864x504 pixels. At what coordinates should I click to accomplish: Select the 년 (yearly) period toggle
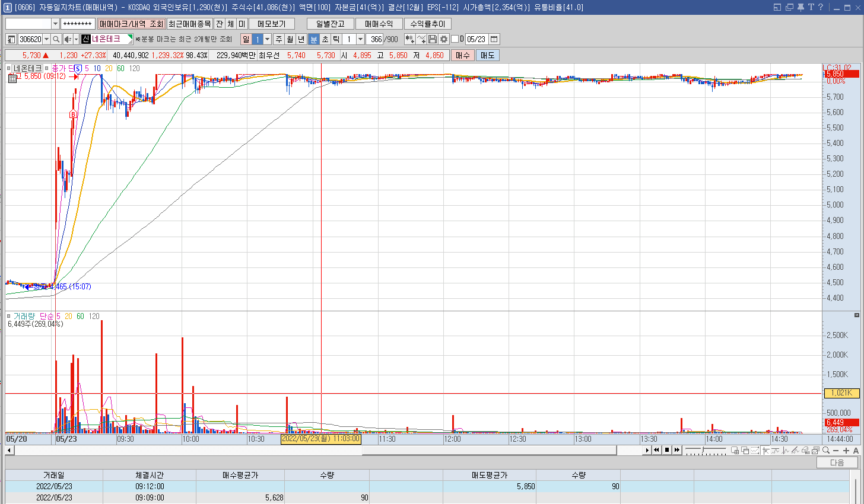point(301,39)
